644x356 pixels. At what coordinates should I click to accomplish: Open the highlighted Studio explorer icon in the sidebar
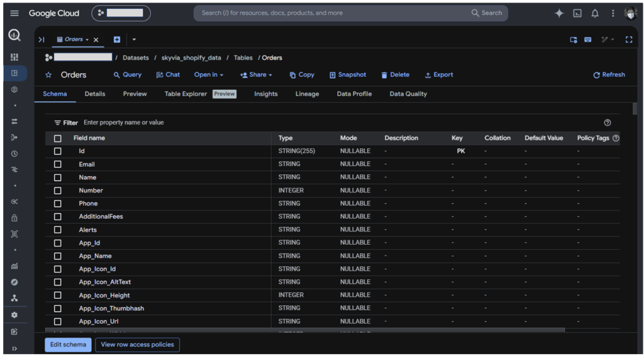coord(14,74)
